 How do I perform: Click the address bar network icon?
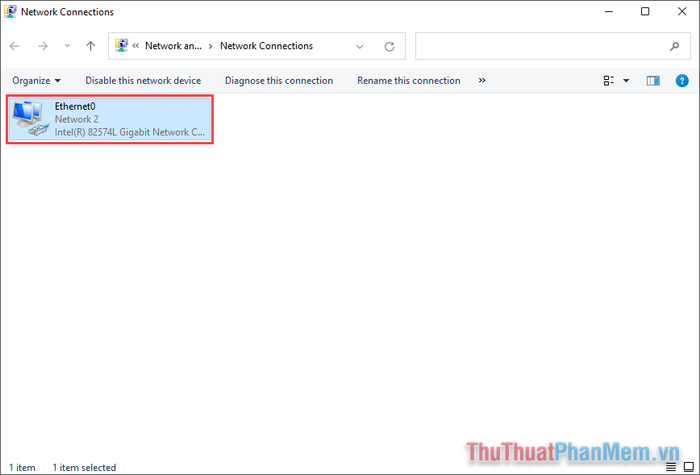pyautogui.click(x=121, y=46)
